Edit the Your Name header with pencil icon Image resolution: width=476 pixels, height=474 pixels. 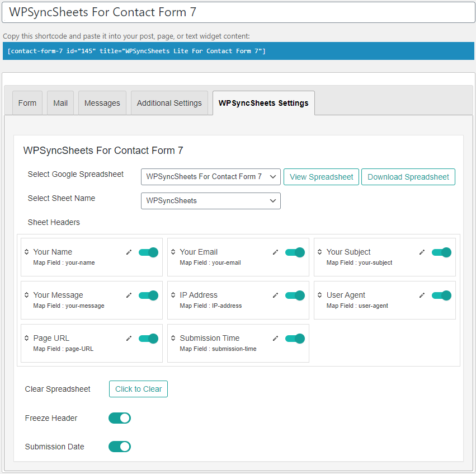pyautogui.click(x=129, y=252)
